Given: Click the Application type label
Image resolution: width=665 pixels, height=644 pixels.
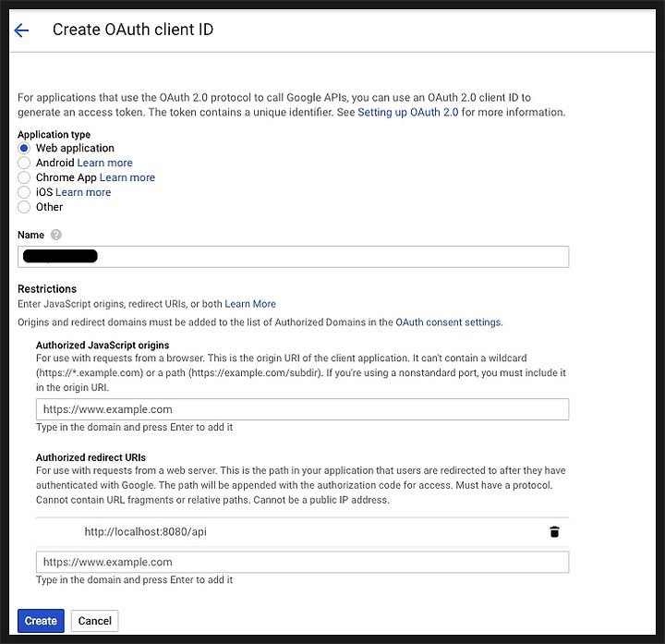Looking at the screenshot, I should click(x=54, y=135).
